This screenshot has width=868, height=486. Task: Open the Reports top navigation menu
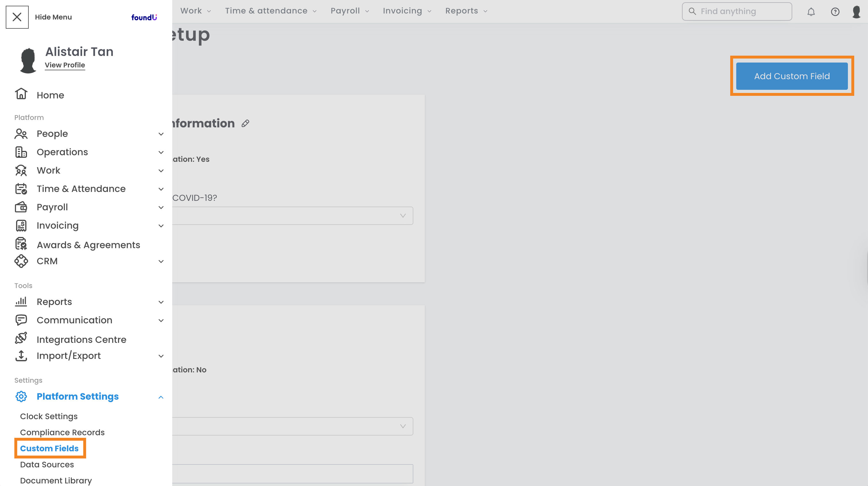[466, 11]
